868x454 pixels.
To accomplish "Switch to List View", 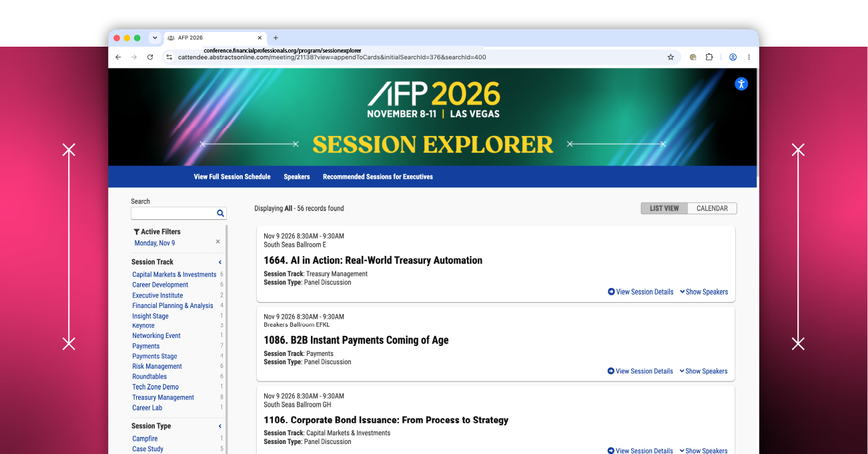I will coord(665,209).
